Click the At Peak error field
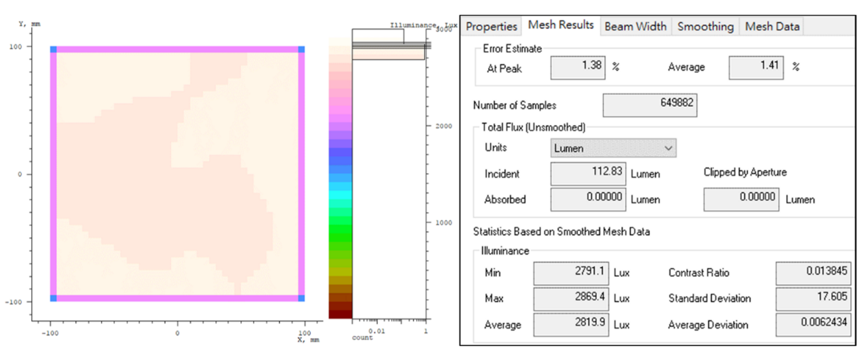 coord(577,68)
